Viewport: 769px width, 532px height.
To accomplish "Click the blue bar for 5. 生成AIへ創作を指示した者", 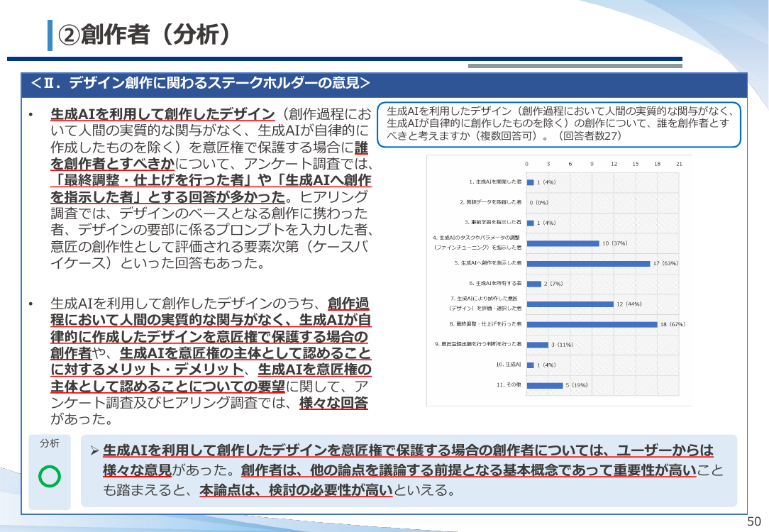I will pos(589,263).
